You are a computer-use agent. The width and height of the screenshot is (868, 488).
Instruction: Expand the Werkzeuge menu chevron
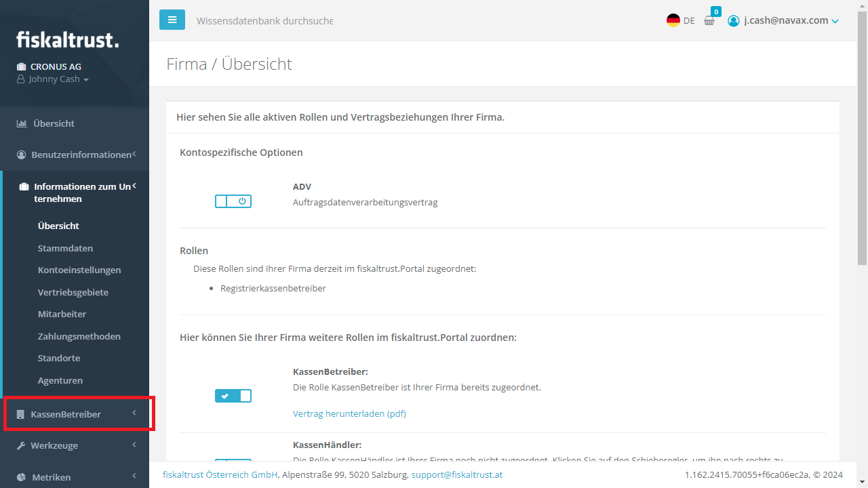click(134, 445)
